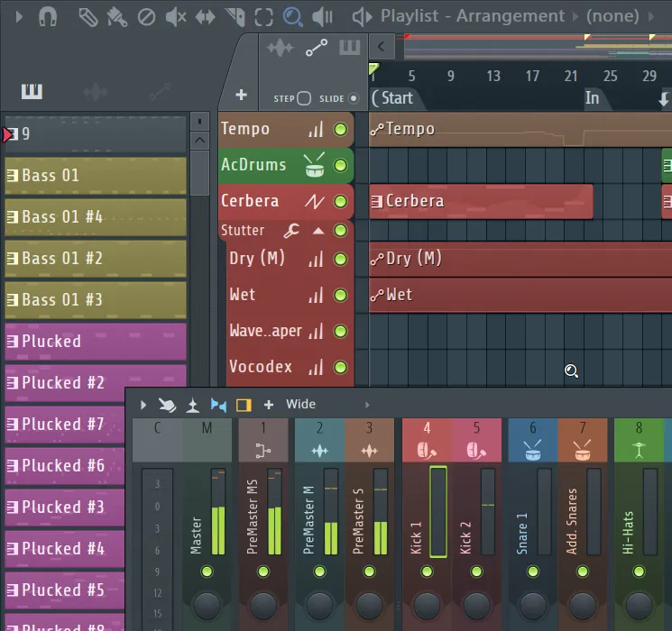Open the mixer options menu arrow
Viewport: 672px width, 631px height.
click(143, 405)
